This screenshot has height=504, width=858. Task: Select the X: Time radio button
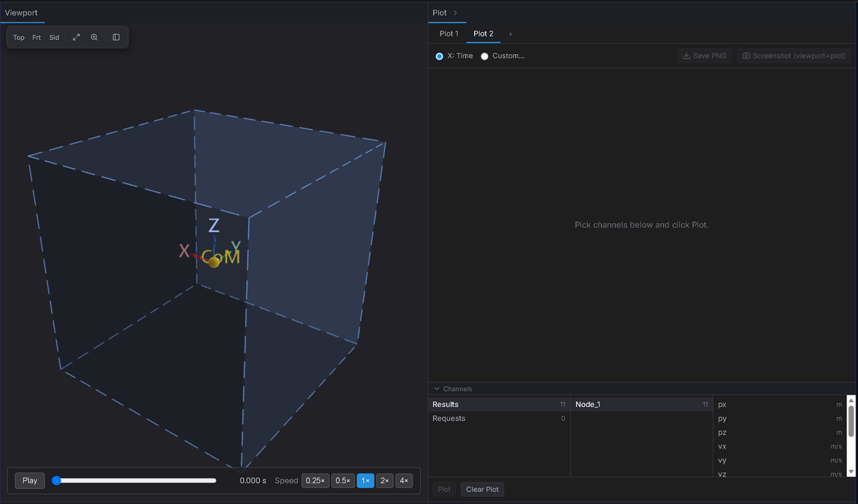pos(439,56)
